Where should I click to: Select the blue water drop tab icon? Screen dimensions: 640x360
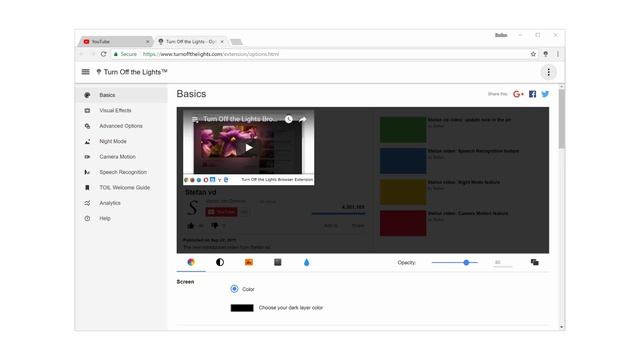307,262
